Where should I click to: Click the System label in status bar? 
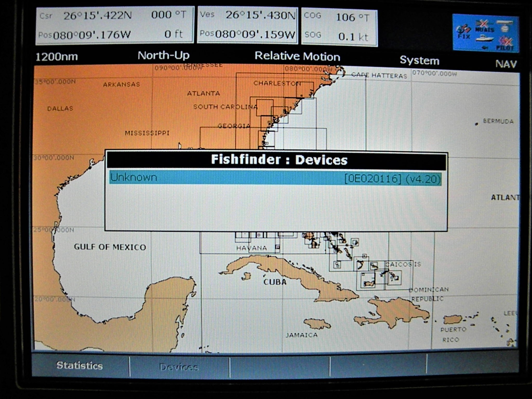[x=420, y=61]
